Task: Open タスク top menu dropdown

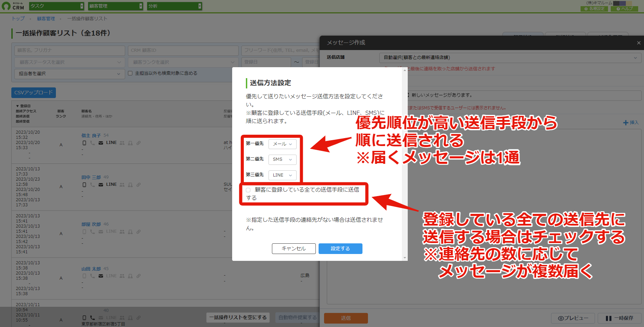Action: click(57, 6)
